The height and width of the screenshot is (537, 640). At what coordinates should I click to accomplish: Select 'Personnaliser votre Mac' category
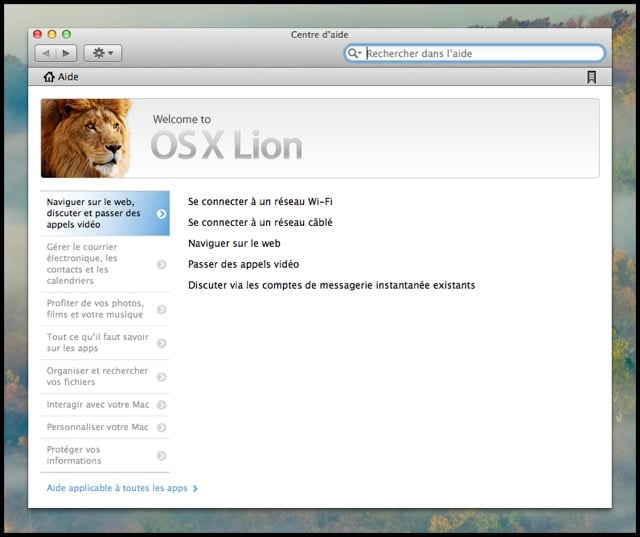(x=105, y=427)
